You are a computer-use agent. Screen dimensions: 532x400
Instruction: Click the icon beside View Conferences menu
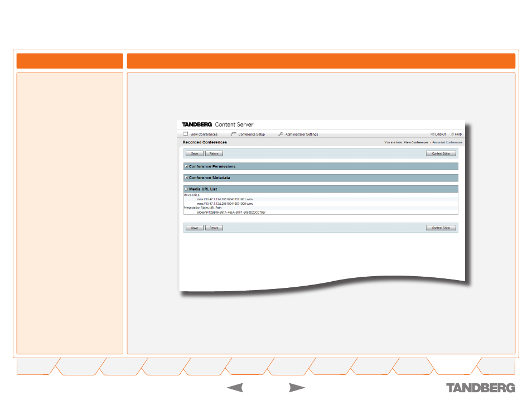[186, 134]
